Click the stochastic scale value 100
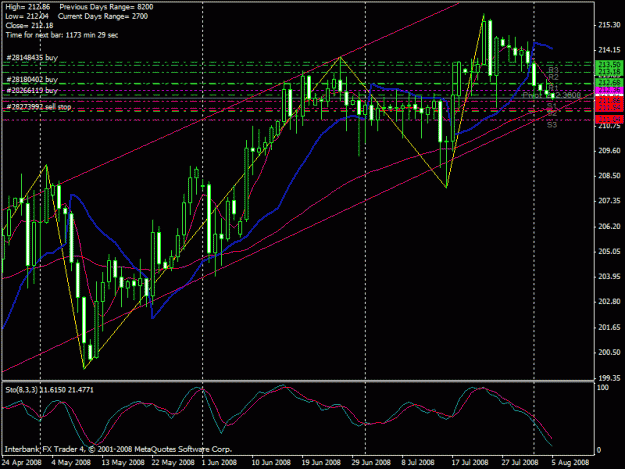The width and height of the screenshot is (625, 469). coord(603,387)
